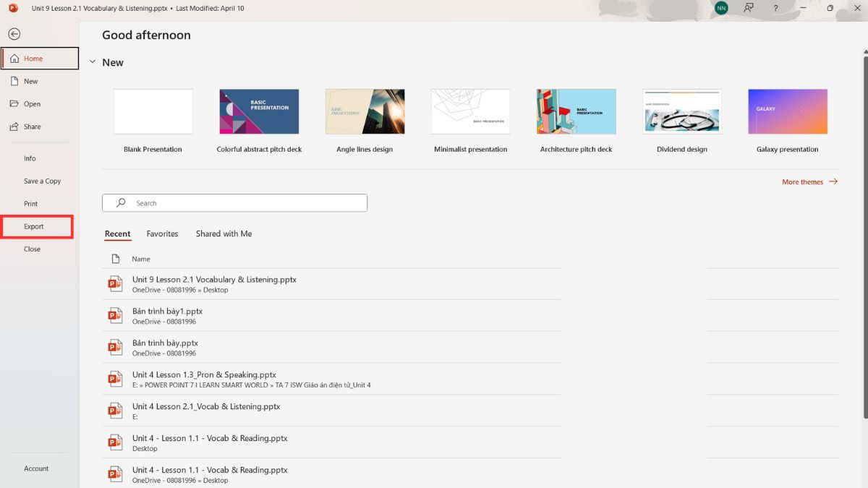Click the PowerPoint file icon for Bản trình bày1.pptx

[114, 315]
